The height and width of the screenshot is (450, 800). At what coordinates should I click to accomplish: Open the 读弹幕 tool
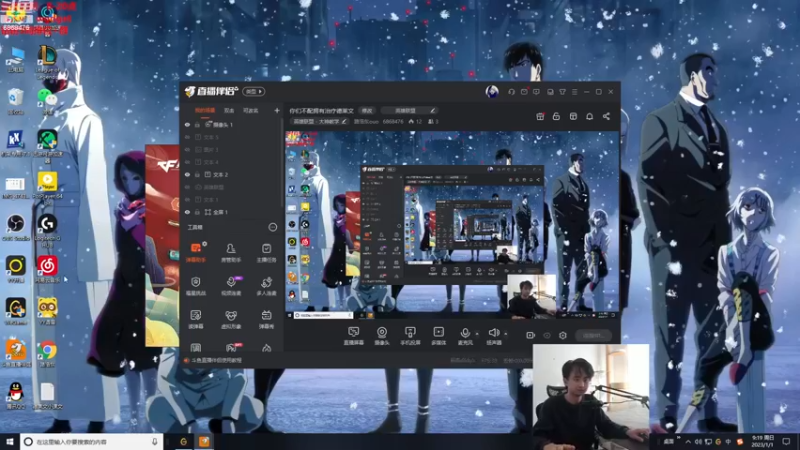196,319
